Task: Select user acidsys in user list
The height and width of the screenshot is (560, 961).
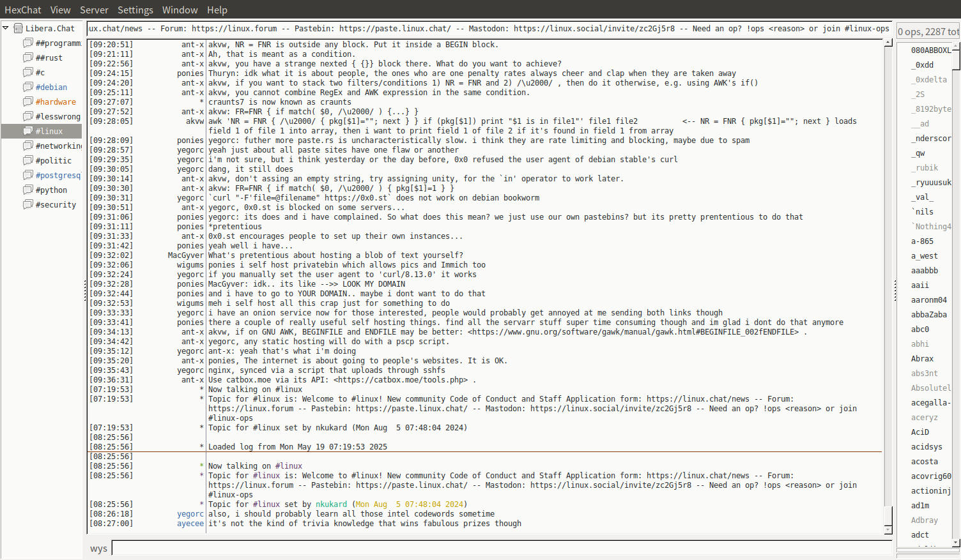Action: click(927, 447)
